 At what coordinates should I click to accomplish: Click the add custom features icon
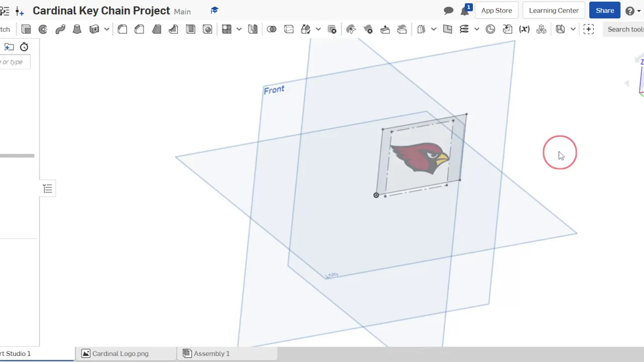click(x=589, y=29)
